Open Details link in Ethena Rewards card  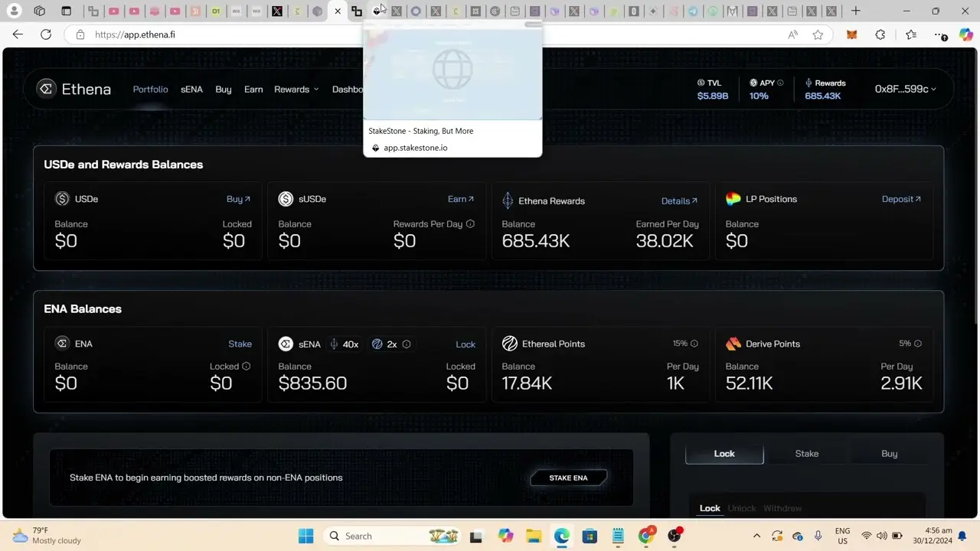[x=679, y=201]
